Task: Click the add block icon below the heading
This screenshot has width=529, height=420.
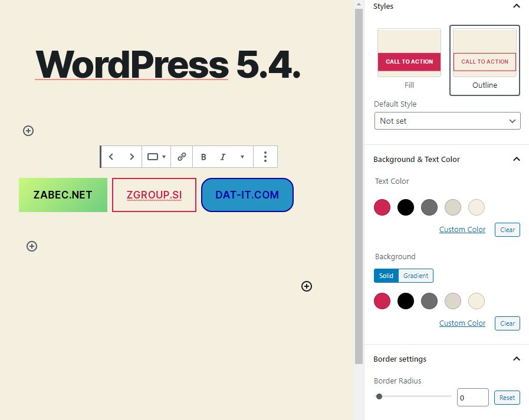Action: pos(28,131)
